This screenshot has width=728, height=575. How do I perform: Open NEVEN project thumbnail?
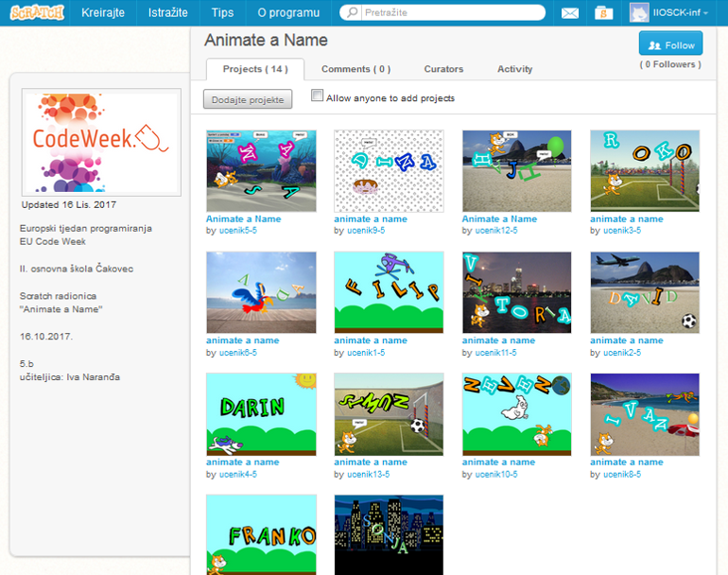click(x=517, y=414)
